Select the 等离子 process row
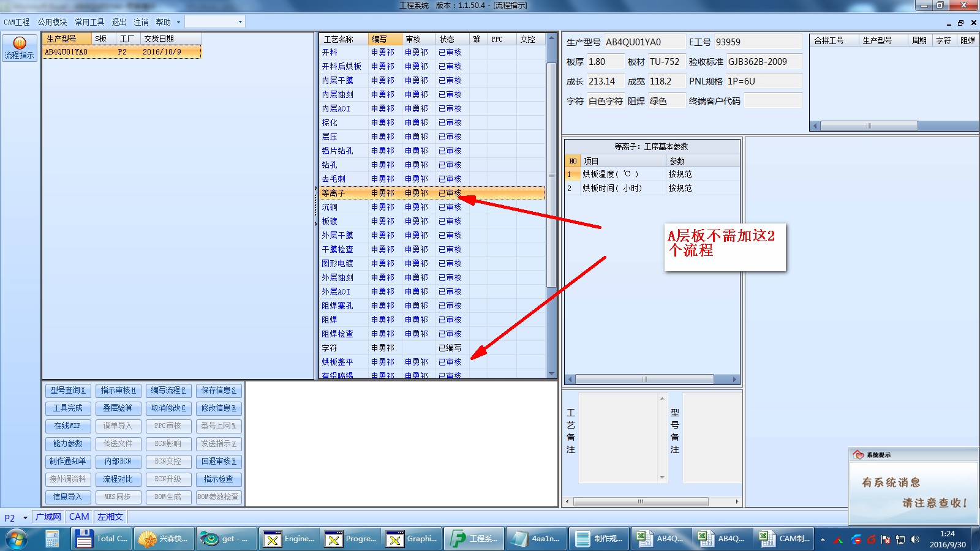Screen dimensions: 980x551 tap(432, 193)
